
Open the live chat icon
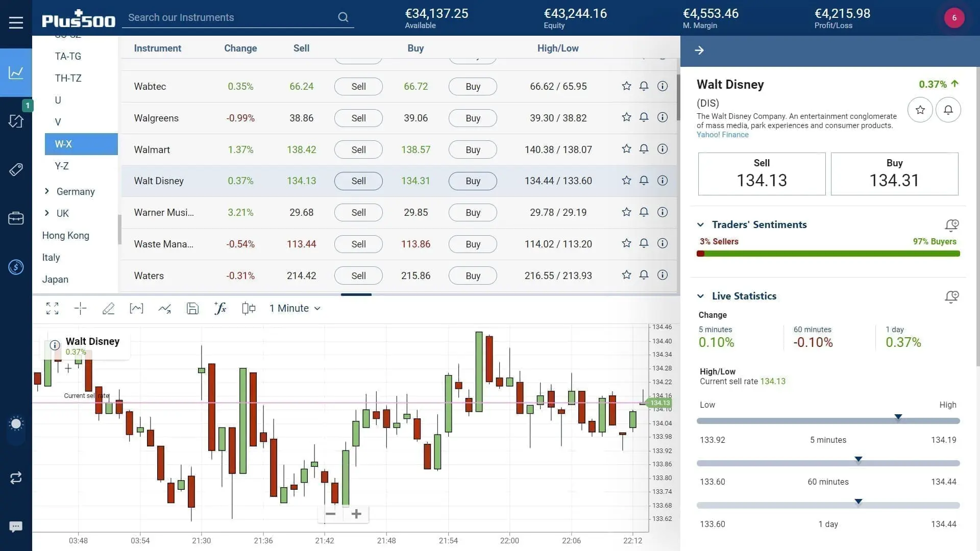point(16,527)
